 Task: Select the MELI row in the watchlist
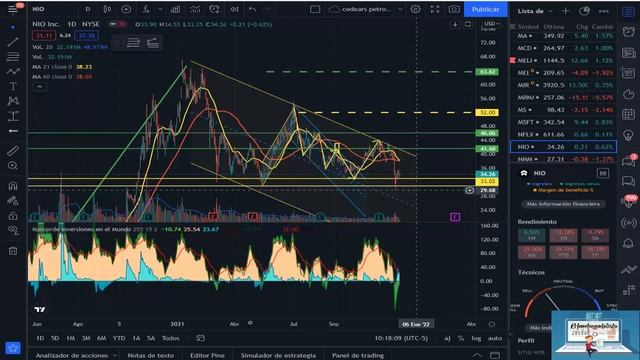[563, 60]
